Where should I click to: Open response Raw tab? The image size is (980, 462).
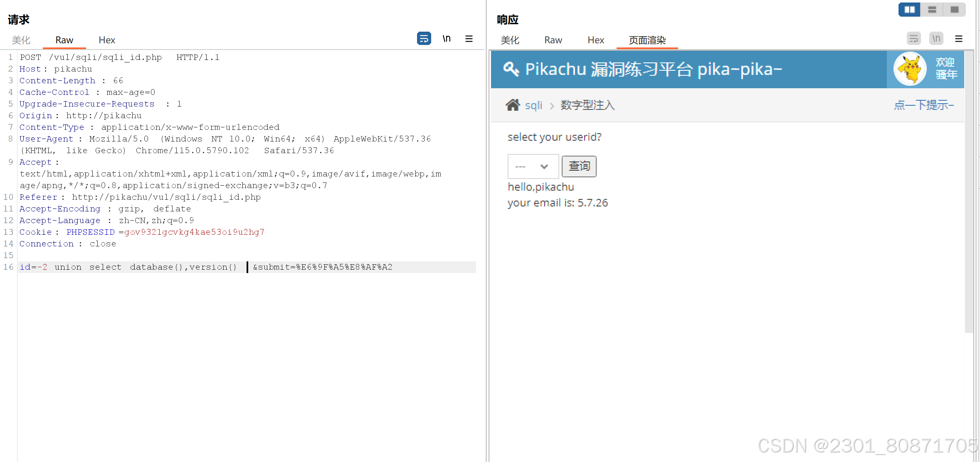click(553, 40)
